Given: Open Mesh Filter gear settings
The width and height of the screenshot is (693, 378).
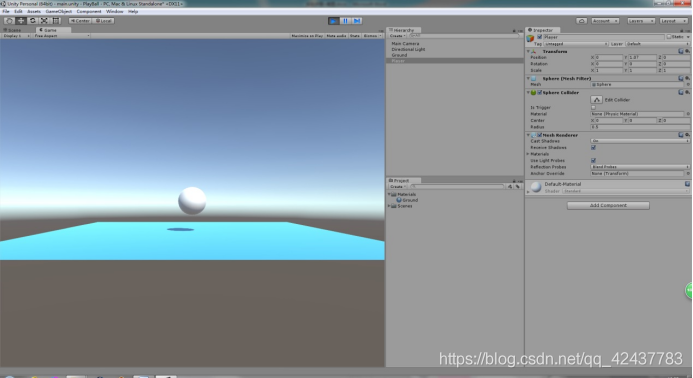Looking at the screenshot, I should click(x=687, y=78).
